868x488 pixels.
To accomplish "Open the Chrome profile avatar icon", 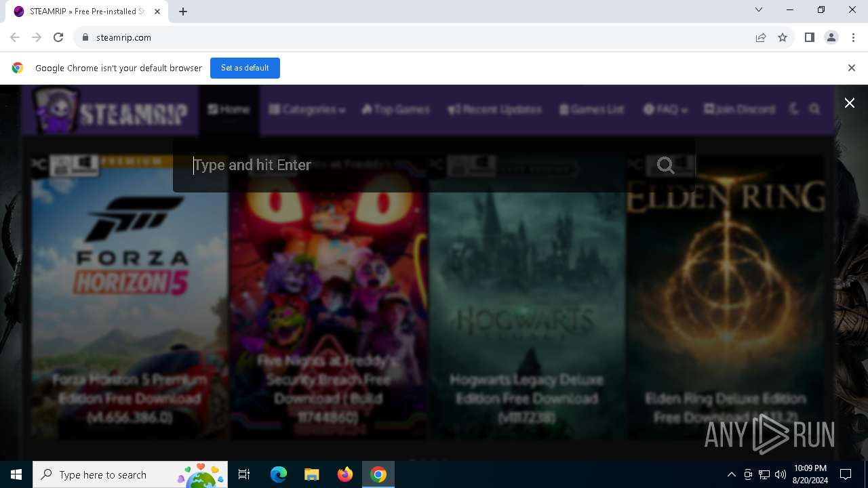I will (831, 37).
